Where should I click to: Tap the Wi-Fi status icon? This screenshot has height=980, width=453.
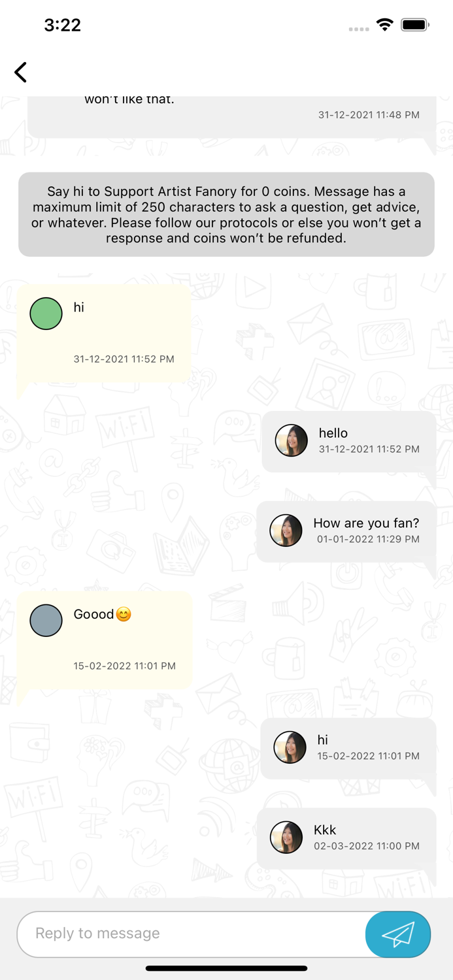click(385, 25)
